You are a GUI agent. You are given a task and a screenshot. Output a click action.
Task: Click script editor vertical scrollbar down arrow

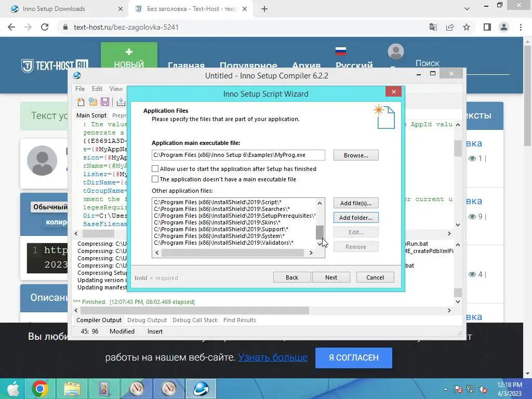[458, 224]
